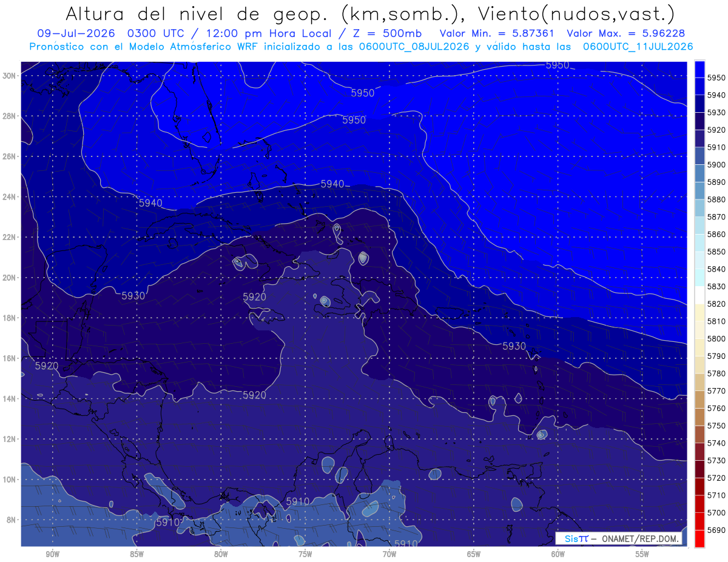
Task: Click the Sisπ ONAMET/REP.DOM. logo box
Action: click(x=619, y=538)
